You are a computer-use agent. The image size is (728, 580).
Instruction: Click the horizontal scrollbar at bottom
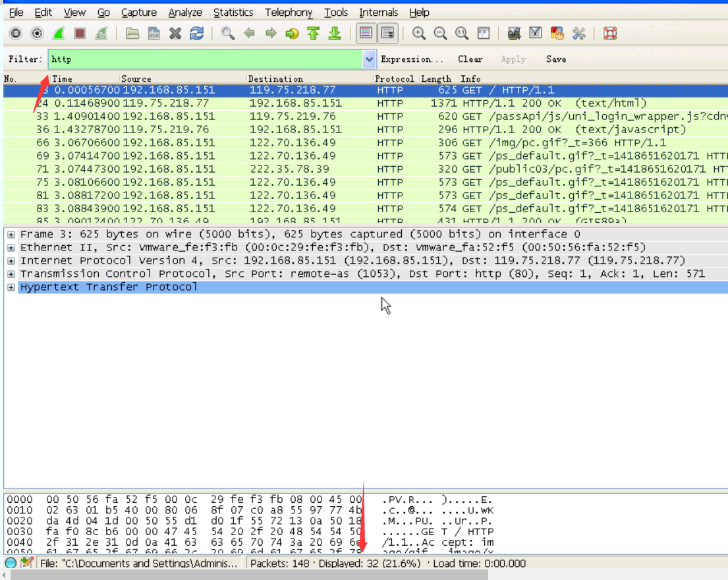point(249,575)
